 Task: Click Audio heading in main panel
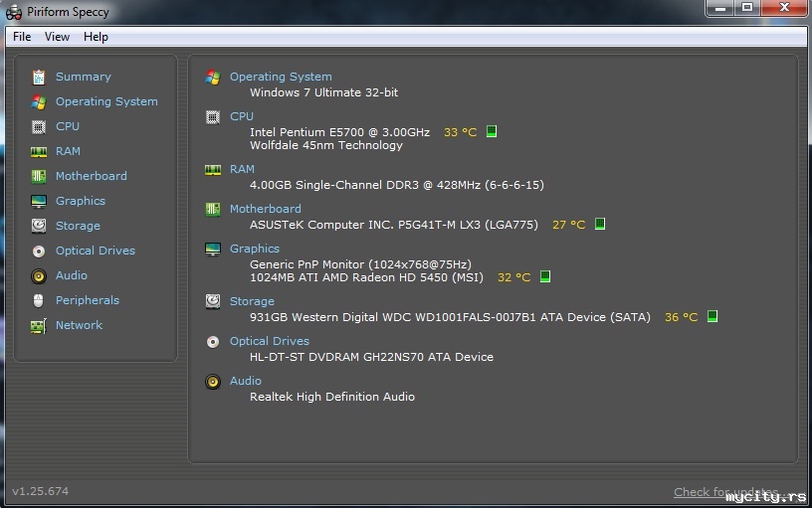click(x=246, y=381)
